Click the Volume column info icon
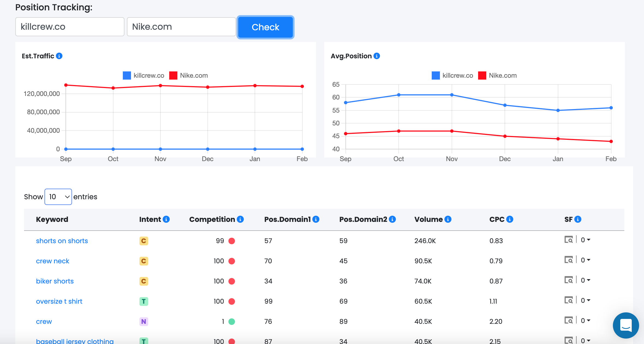The image size is (644, 344). [448, 219]
